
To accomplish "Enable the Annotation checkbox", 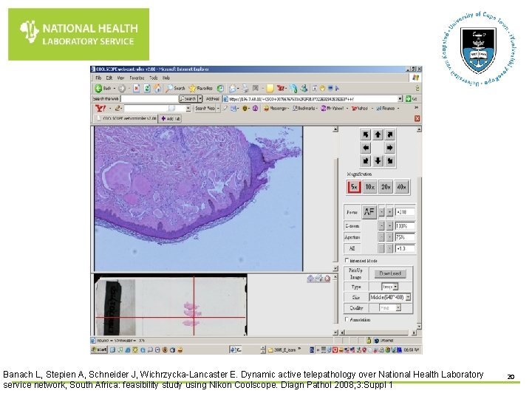I will [x=347, y=319].
